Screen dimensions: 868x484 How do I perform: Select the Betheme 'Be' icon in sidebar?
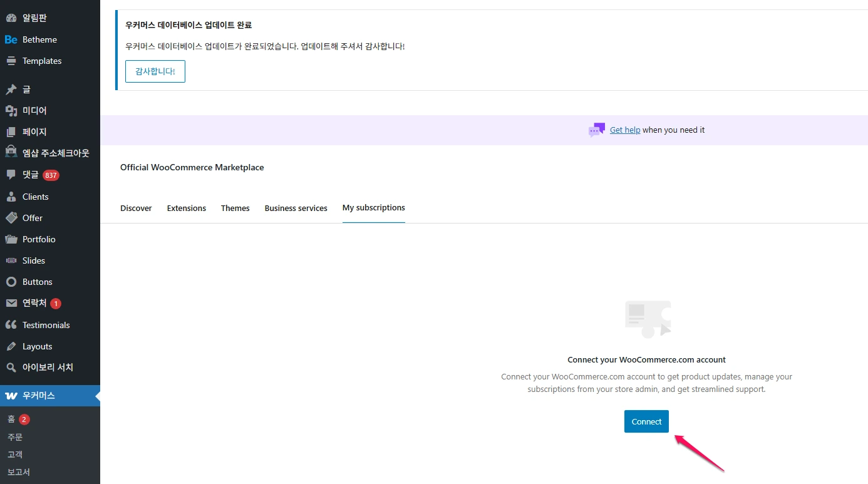pos(10,39)
